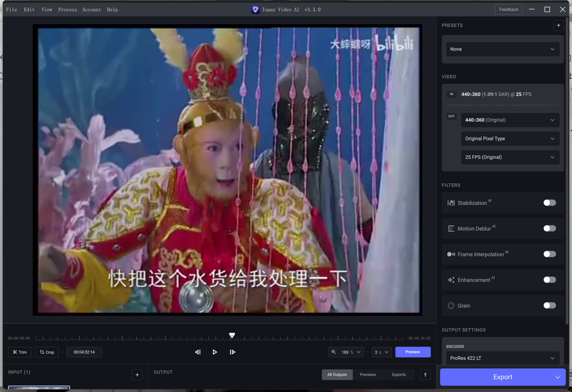This screenshot has height=392, width=572.
Task: Click the Crop button
Action: (47, 352)
